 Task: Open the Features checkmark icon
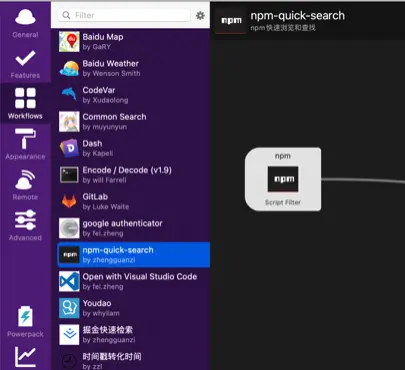click(25, 58)
